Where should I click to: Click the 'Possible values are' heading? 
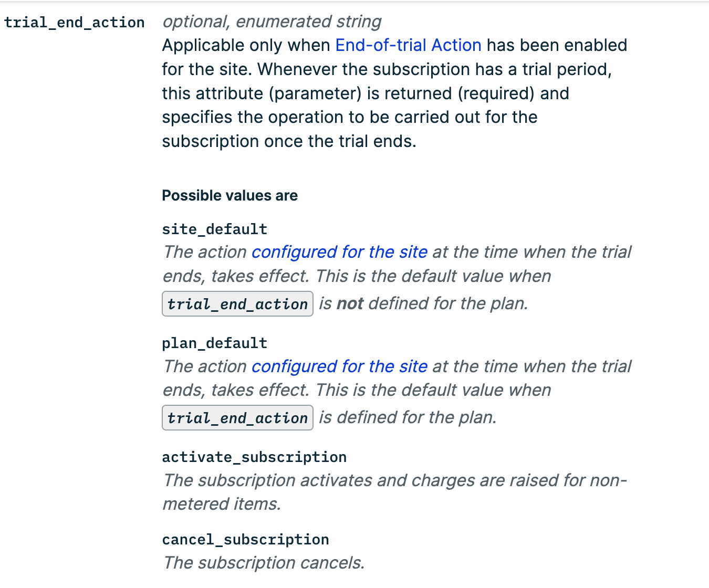[230, 196]
